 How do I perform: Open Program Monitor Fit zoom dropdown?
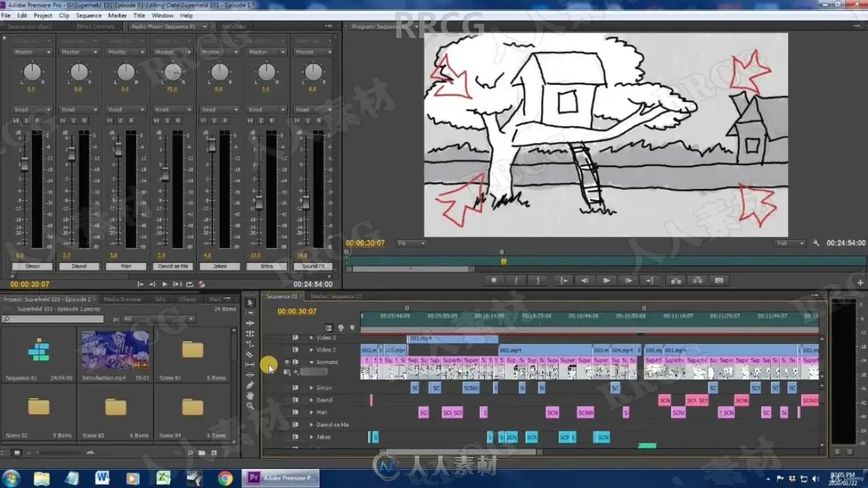(x=411, y=243)
